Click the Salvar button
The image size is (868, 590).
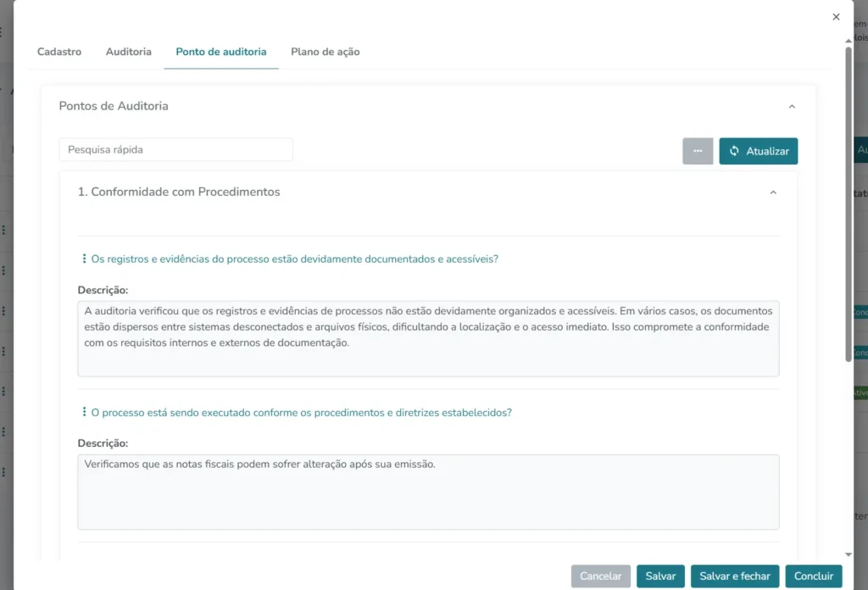(660, 576)
